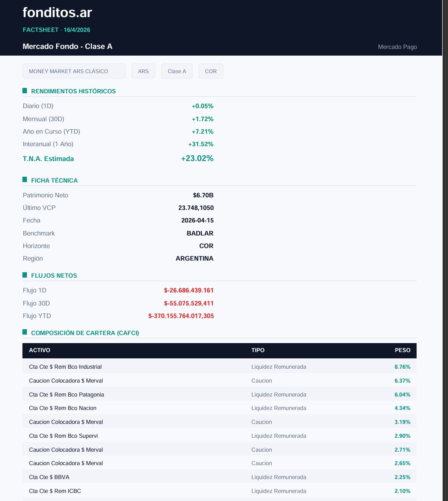Click the T.N.A. Estimada value +23.02%
The height and width of the screenshot is (501, 448).
coord(197,158)
